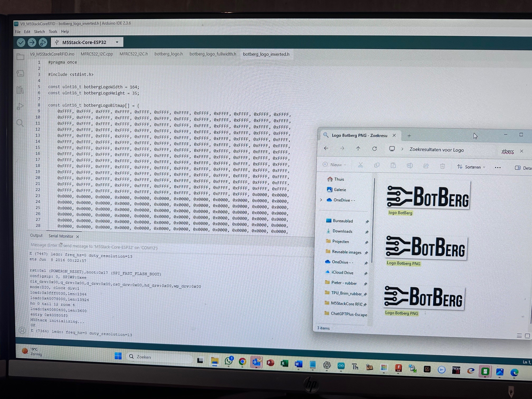
Task: Open Google Chrome from the taskbar
Action: click(x=242, y=362)
